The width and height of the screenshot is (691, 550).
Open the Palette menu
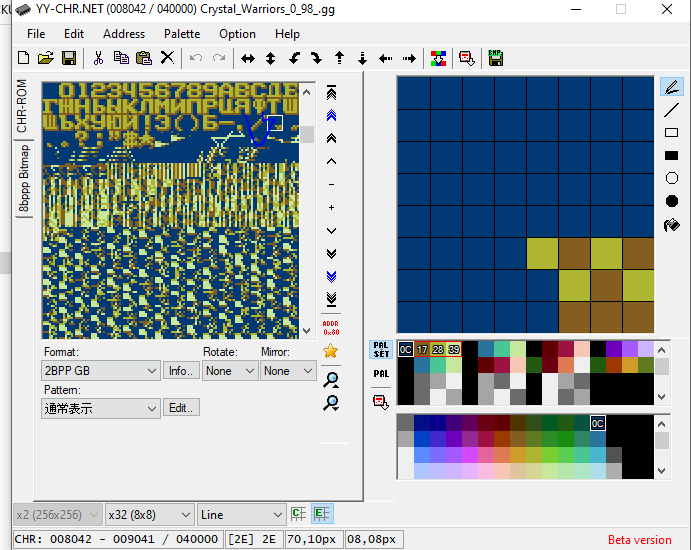click(x=182, y=34)
